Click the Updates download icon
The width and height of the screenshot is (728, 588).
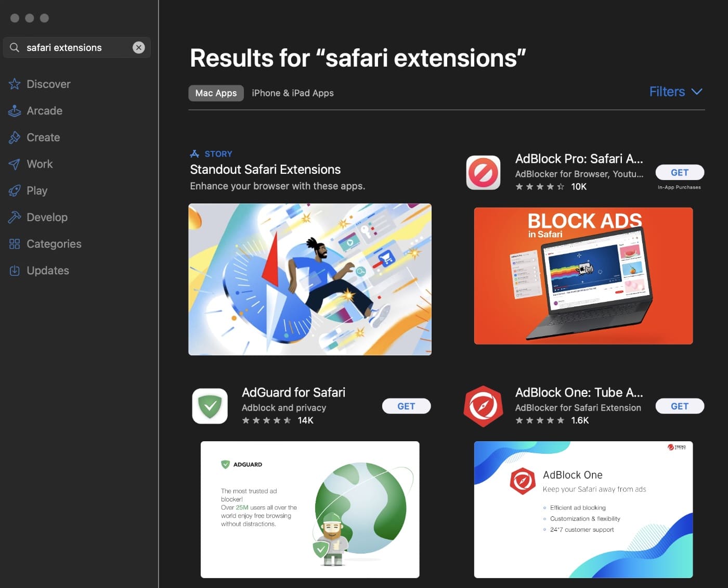tap(15, 271)
